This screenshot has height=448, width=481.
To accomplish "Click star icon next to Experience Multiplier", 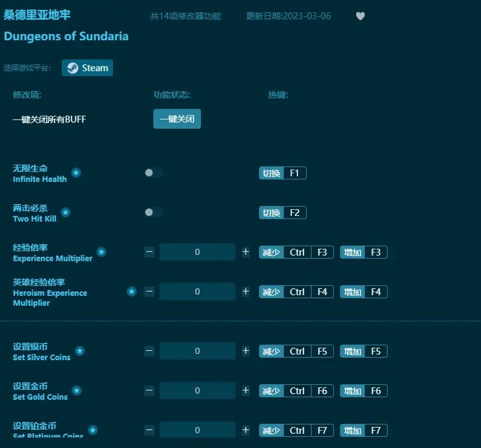I will coord(101,252).
